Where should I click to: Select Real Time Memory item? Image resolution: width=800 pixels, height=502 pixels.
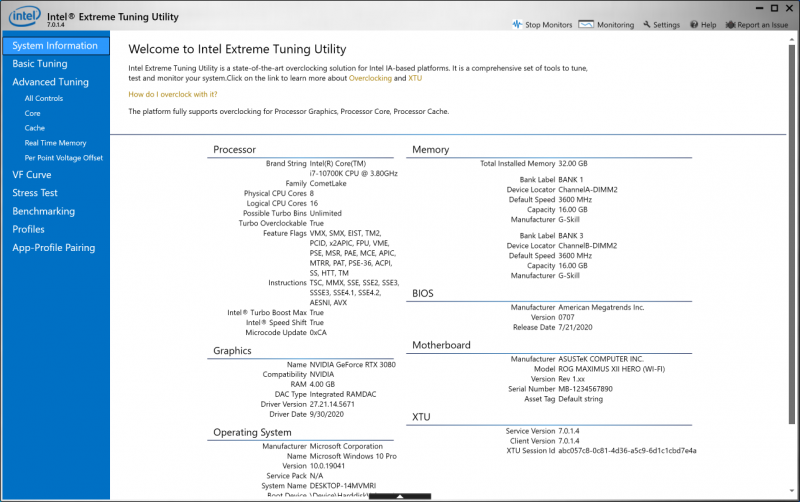pyautogui.click(x=55, y=143)
